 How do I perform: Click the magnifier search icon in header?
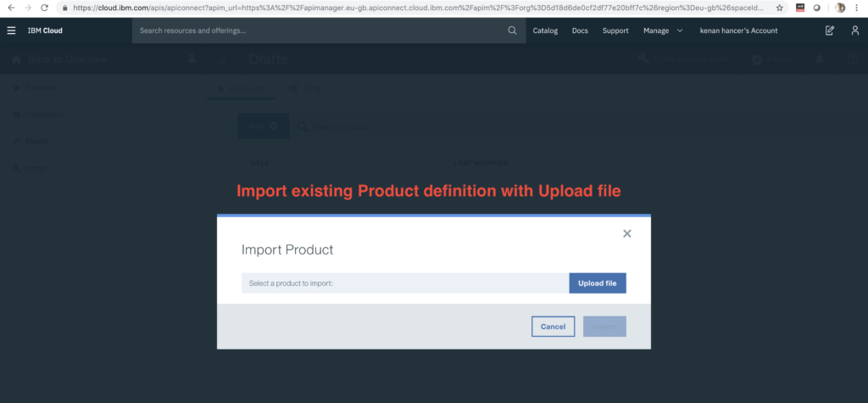click(x=512, y=31)
